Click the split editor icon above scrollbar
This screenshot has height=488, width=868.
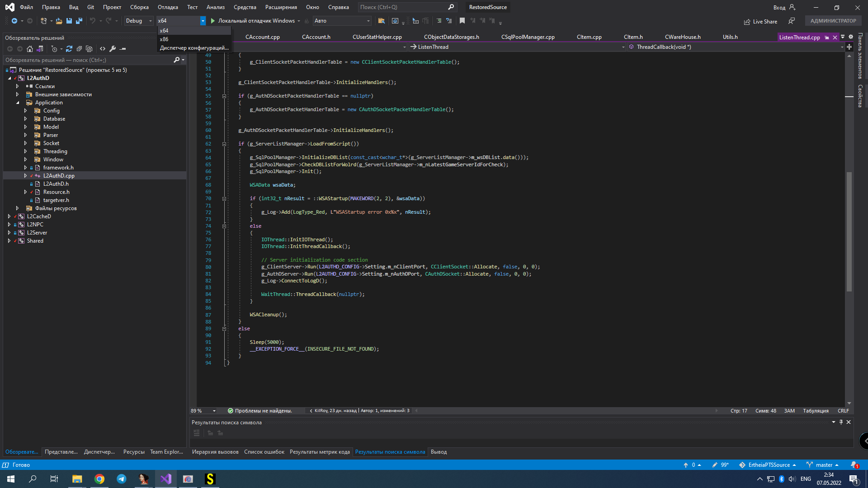pyautogui.click(x=849, y=47)
